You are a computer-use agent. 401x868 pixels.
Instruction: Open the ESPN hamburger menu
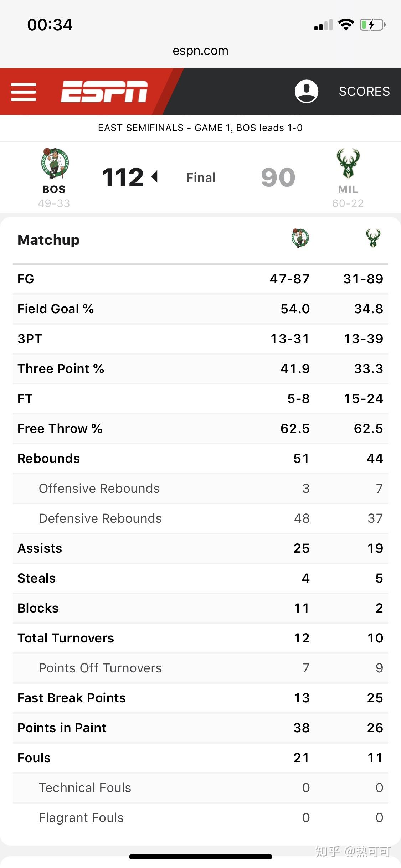tap(24, 92)
